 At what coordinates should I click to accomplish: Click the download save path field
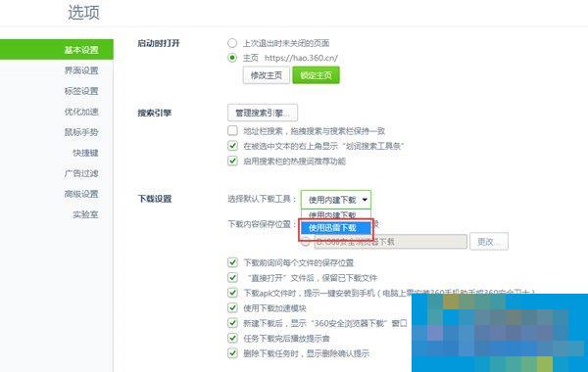click(390, 242)
